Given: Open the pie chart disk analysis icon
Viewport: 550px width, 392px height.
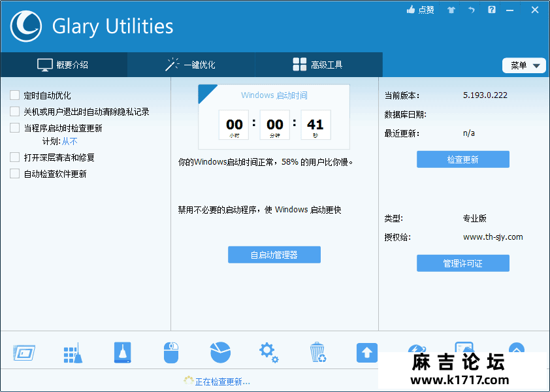Looking at the screenshot, I should tap(220, 352).
